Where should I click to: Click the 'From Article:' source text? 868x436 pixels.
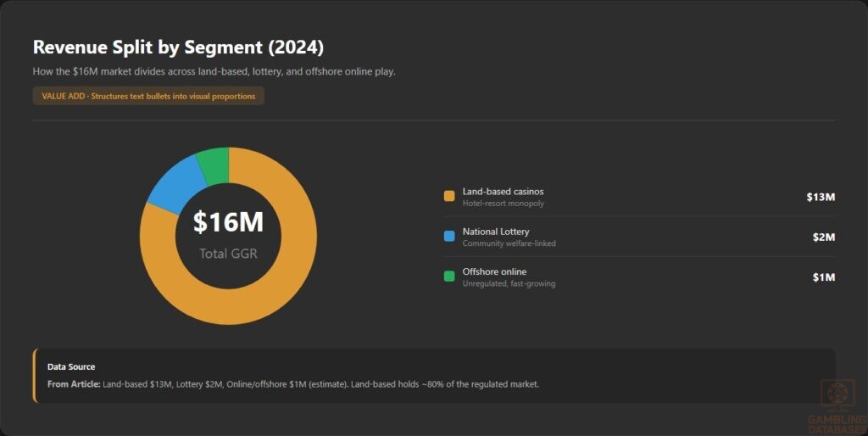(74, 384)
